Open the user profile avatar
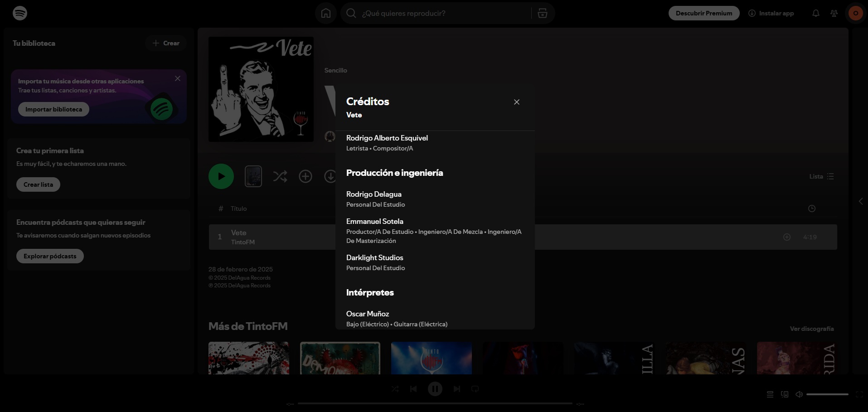Image resolution: width=868 pixels, height=412 pixels. (x=856, y=13)
